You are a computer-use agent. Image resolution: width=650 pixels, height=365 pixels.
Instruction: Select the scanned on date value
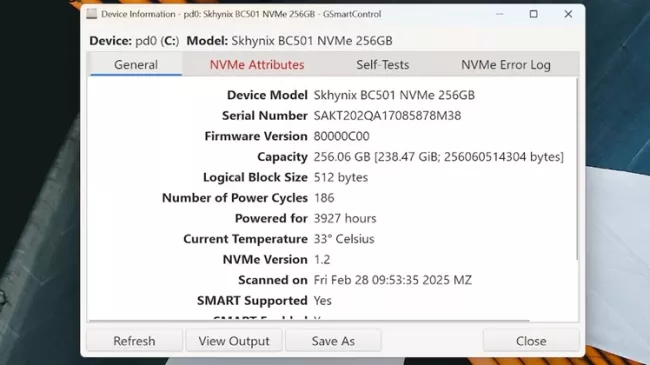pos(393,280)
